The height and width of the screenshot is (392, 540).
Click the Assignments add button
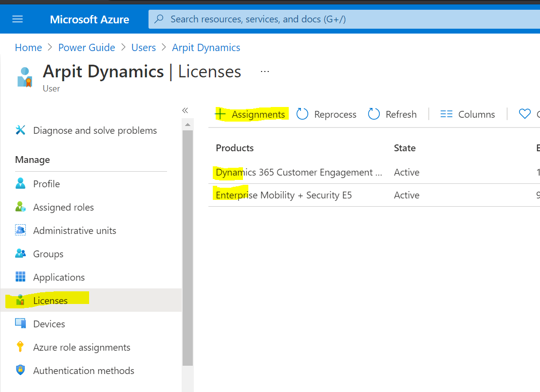pos(250,114)
